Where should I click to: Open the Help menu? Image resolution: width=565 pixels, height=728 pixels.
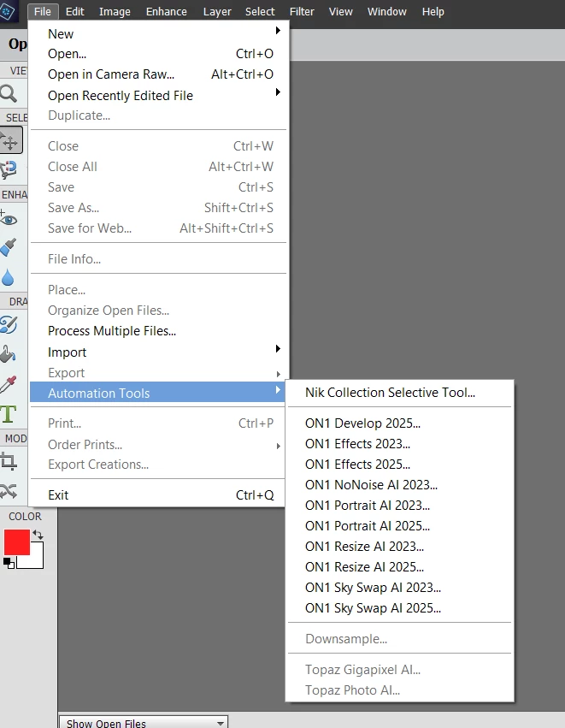tap(433, 11)
